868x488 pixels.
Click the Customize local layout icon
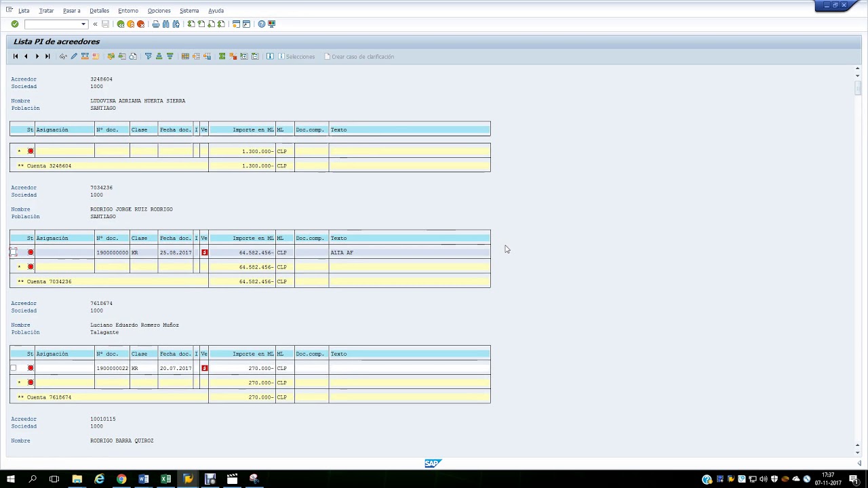pos(272,24)
